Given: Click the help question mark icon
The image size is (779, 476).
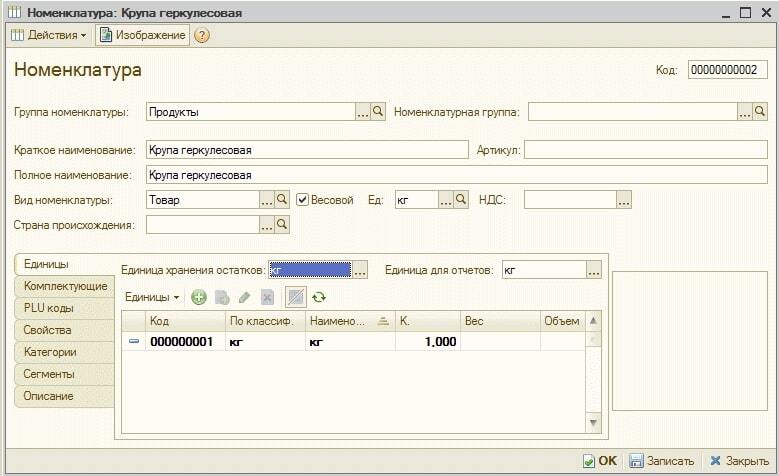Looking at the screenshot, I should (x=202, y=35).
